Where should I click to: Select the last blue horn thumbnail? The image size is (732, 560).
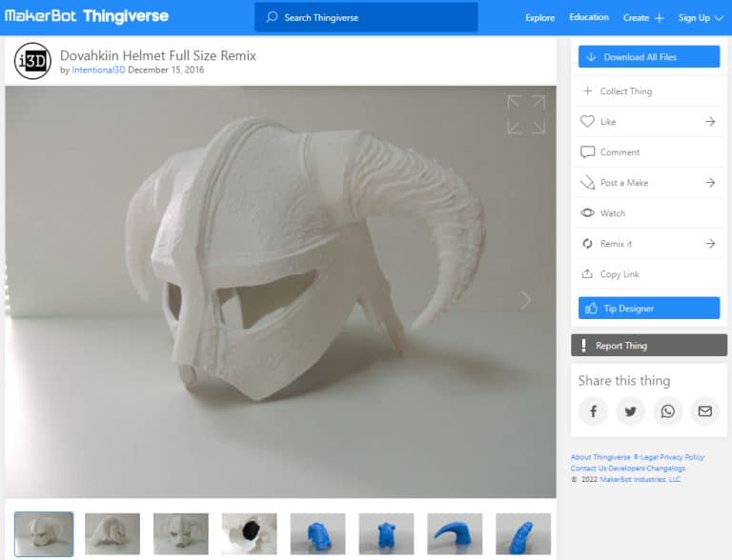pos(523,534)
